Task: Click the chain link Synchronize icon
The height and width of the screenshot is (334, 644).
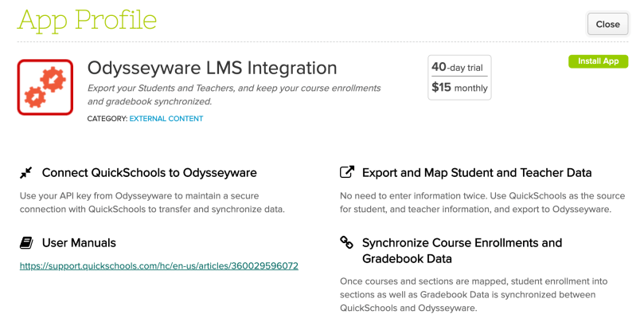Action: coord(346,242)
